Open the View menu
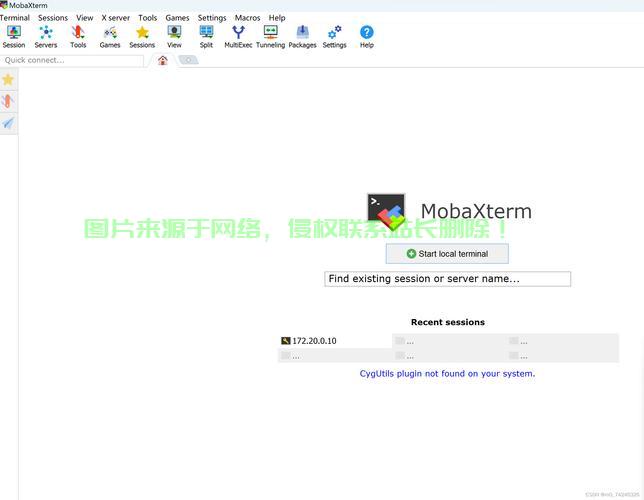The height and width of the screenshot is (500, 644). pyautogui.click(x=85, y=18)
